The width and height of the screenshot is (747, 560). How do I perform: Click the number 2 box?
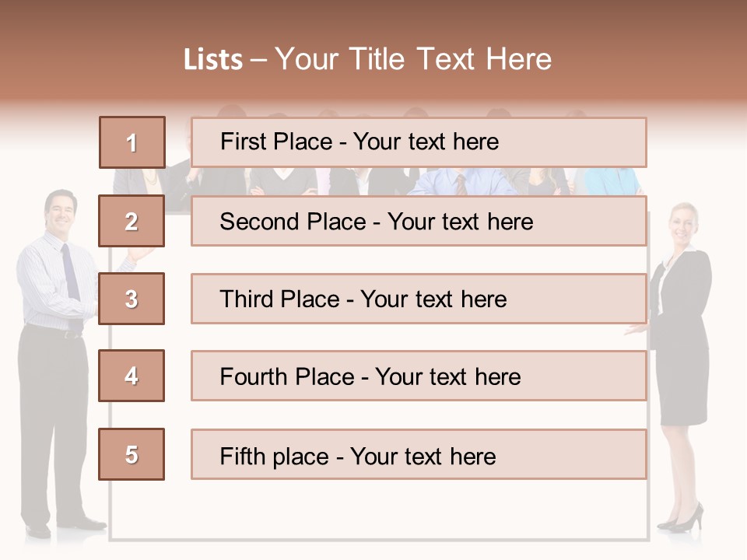coord(132,221)
